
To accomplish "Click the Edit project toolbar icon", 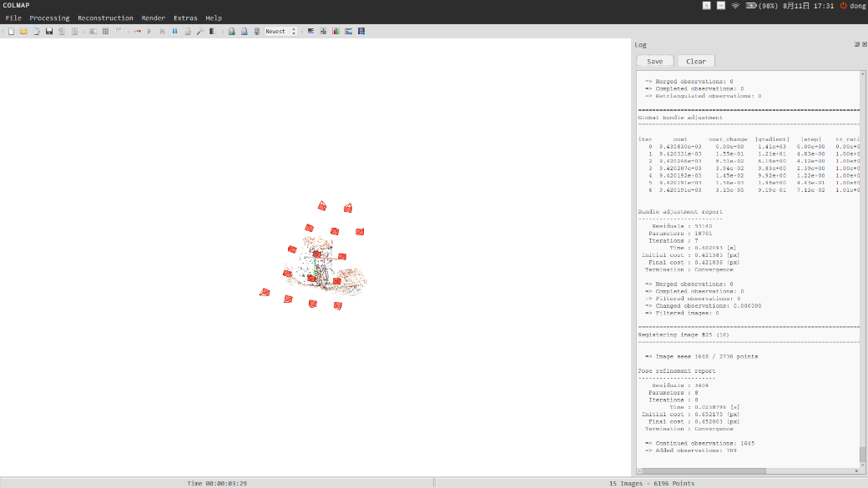I will pos(37,32).
